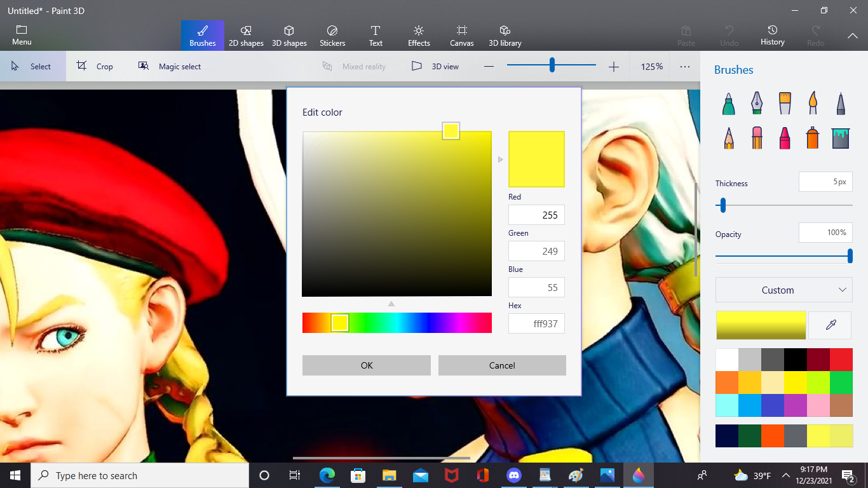
Task: Open the 3D library
Action: [505, 36]
